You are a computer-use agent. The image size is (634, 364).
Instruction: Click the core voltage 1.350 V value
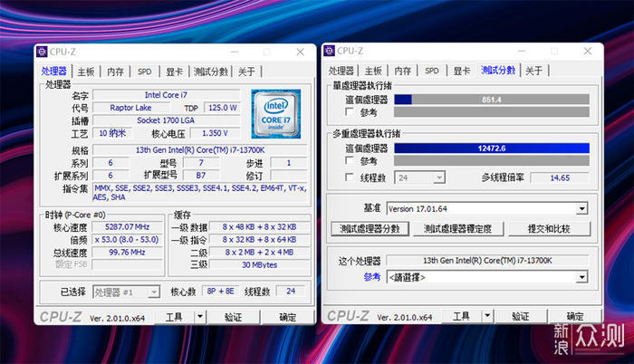tap(216, 133)
